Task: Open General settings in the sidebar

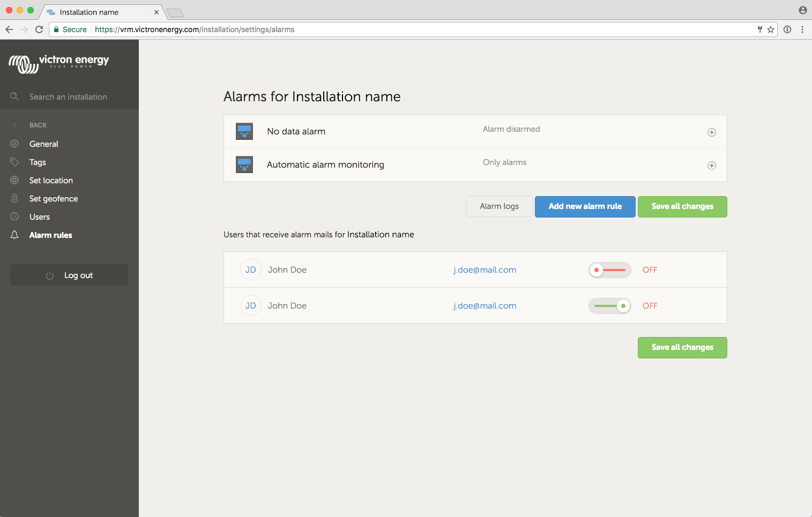Action: click(x=44, y=144)
